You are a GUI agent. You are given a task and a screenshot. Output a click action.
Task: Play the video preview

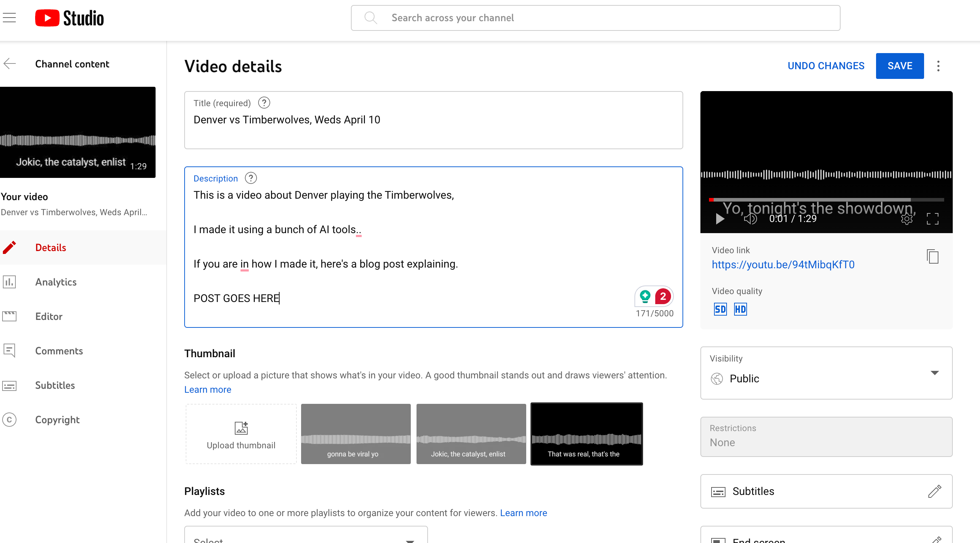click(719, 219)
